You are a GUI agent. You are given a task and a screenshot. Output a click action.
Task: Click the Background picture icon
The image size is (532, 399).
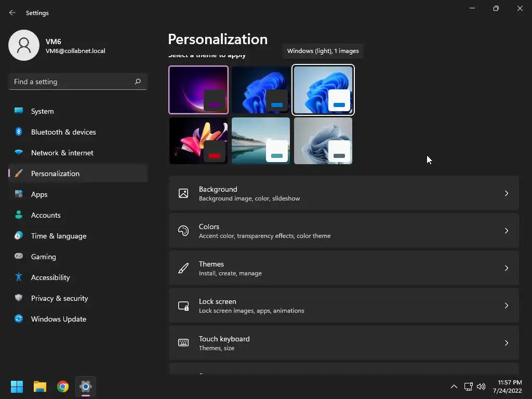[183, 193]
